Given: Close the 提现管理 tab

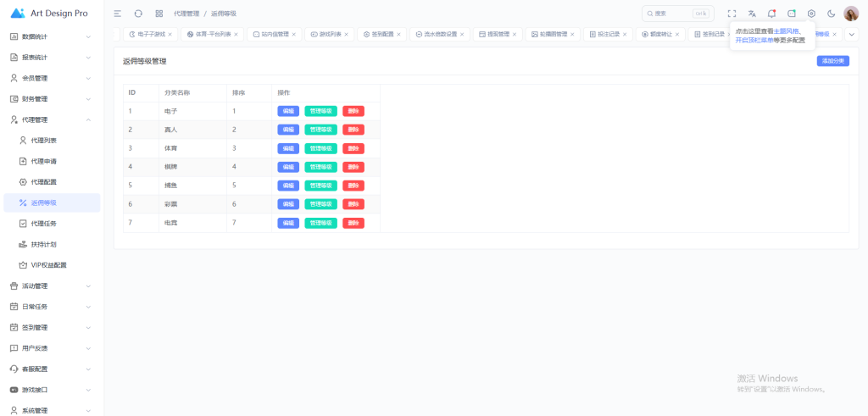Looking at the screenshot, I should (x=514, y=34).
